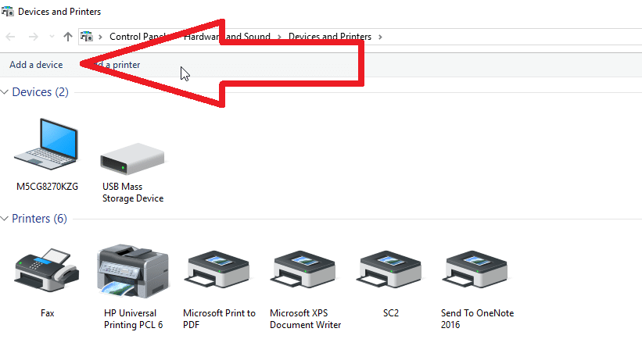Click the SC2 label
The image size is (642, 364).
391,313
